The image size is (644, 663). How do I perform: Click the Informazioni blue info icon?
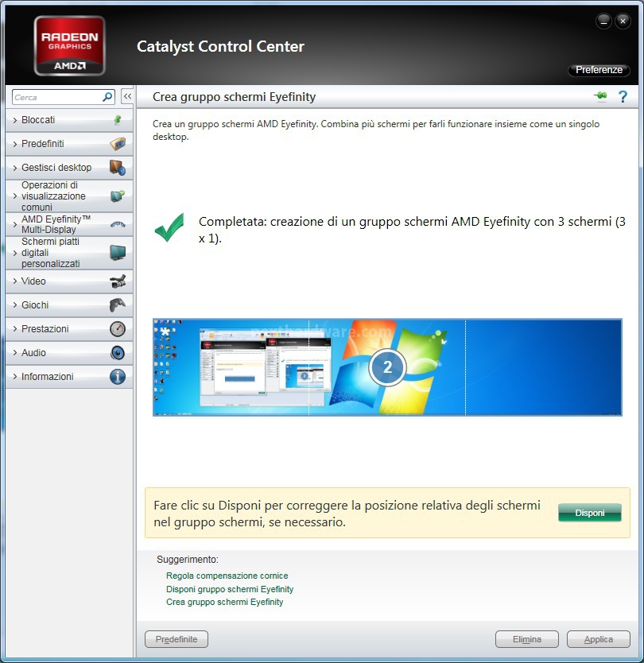[x=118, y=376]
